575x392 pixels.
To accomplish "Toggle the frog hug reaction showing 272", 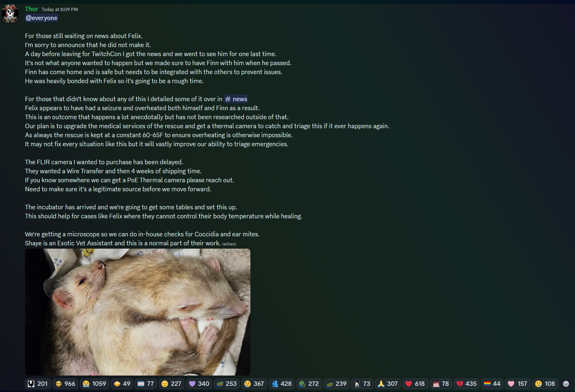I will tap(309, 384).
